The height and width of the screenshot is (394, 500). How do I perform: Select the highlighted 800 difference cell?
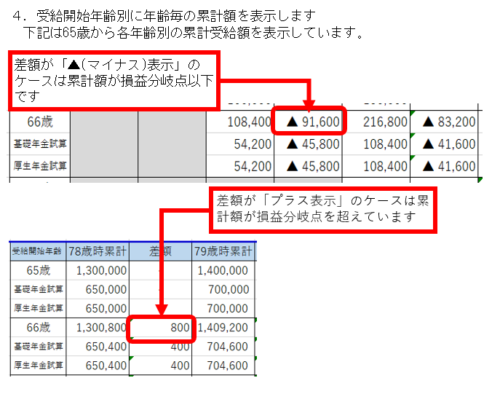point(161,328)
